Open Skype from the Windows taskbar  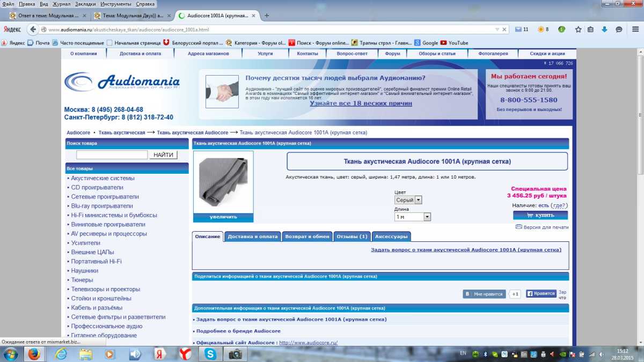210,353
